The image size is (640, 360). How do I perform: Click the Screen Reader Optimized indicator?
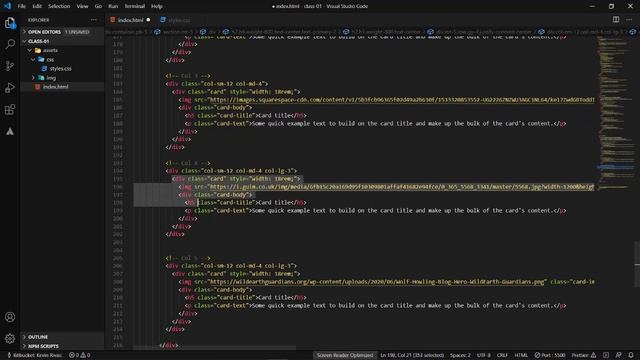click(344, 355)
